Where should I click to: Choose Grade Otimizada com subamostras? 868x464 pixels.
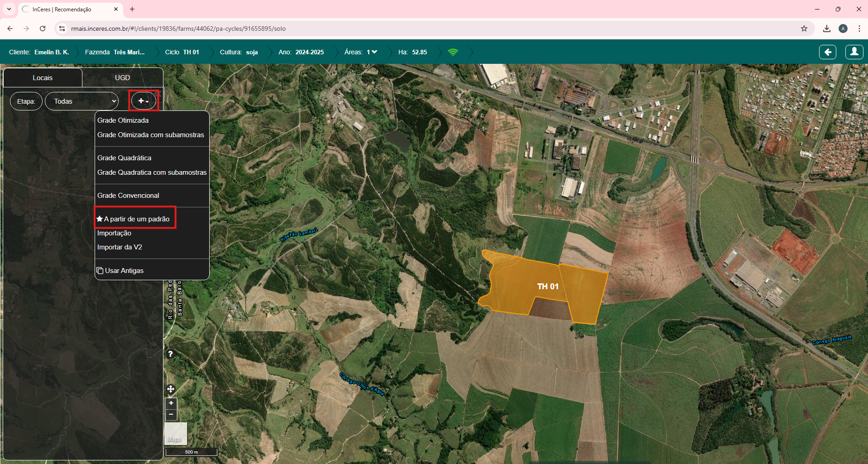click(151, 135)
